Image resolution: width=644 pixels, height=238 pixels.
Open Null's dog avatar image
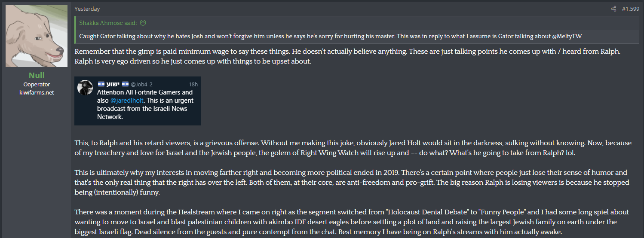(37, 36)
